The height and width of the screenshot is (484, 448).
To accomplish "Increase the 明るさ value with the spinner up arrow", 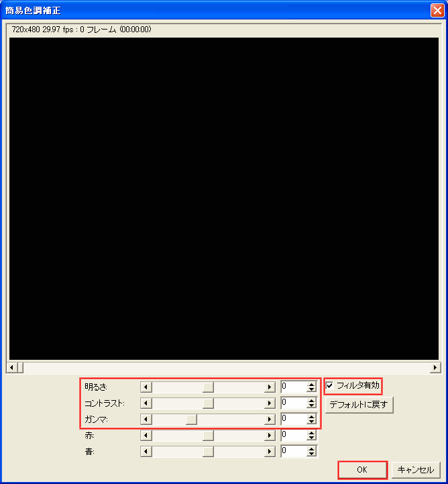I will 311,384.
